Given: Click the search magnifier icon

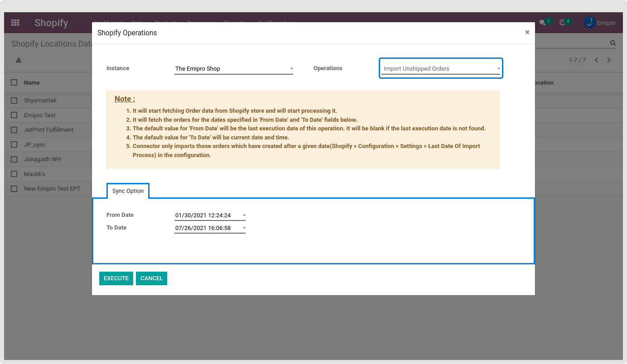Looking at the screenshot, I should pyautogui.click(x=613, y=43).
